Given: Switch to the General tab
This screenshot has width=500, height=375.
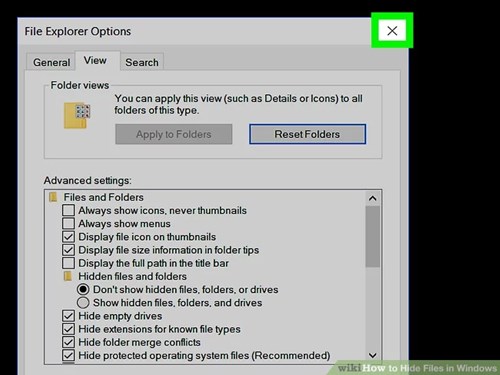Looking at the screenshot, I should [x=51, y=62].
